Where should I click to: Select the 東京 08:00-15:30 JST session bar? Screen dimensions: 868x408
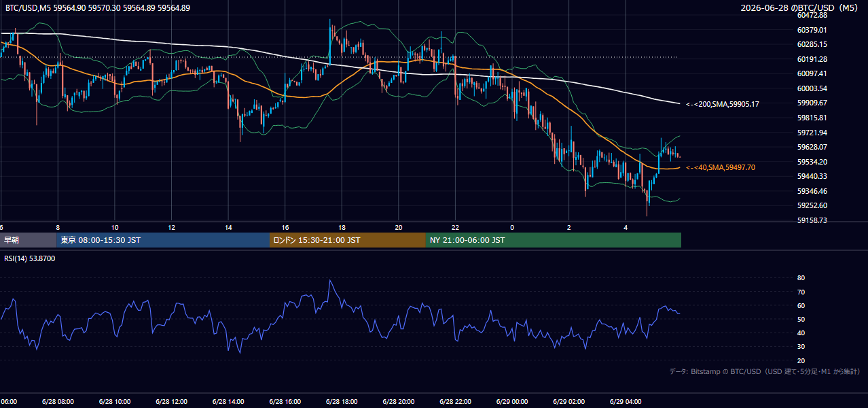point(163,240)
